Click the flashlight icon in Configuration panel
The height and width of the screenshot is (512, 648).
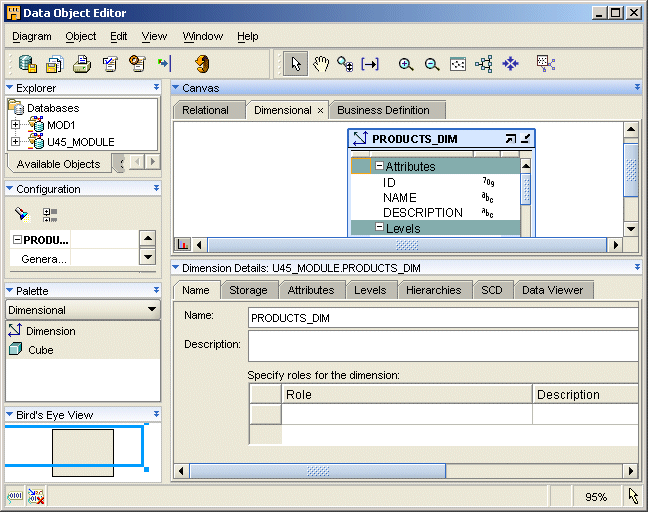click(22, 214)
